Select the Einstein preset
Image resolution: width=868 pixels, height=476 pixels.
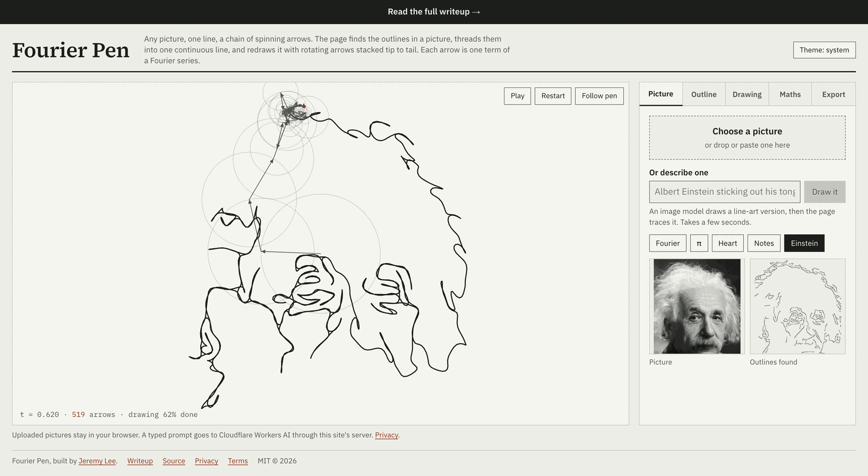tap(805, 243)
